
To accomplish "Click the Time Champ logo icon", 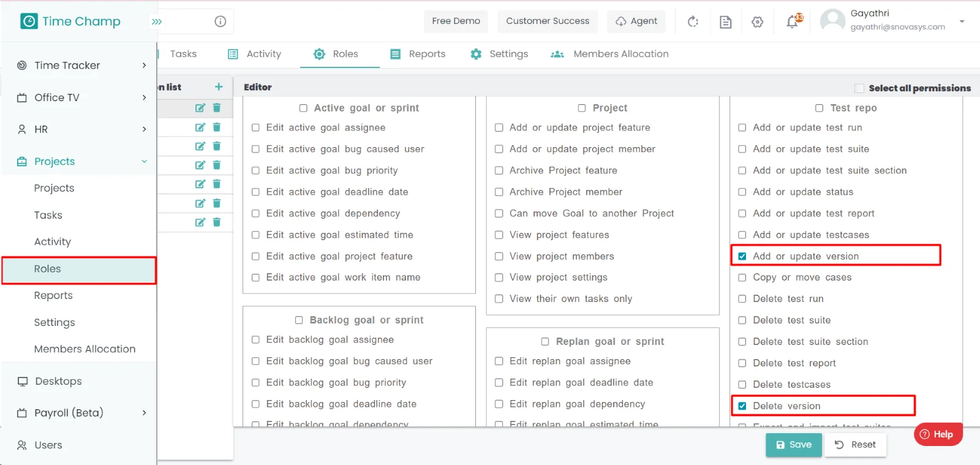I will [x=29, y=21].
